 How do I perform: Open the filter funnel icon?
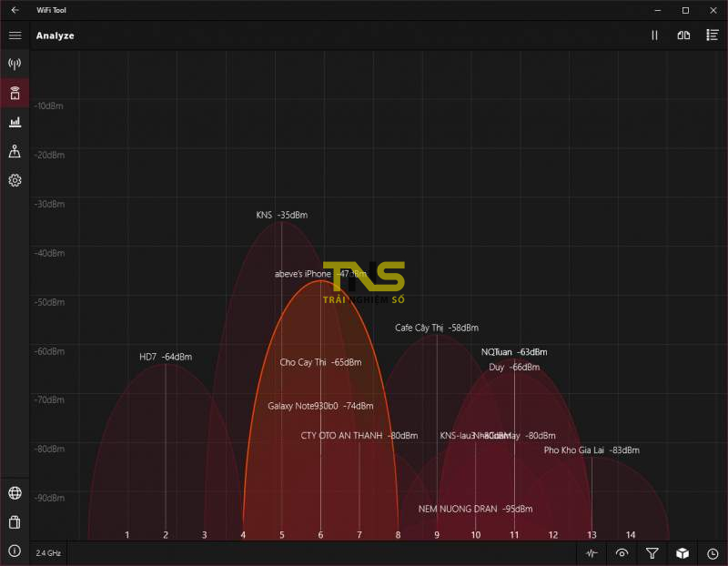(652, 553)
